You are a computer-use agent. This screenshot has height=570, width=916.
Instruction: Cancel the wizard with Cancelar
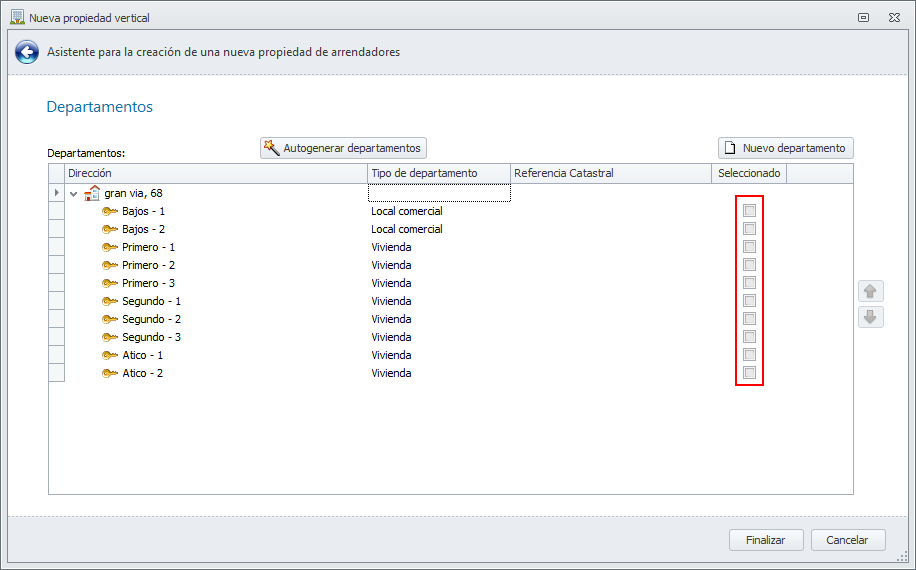848,540
